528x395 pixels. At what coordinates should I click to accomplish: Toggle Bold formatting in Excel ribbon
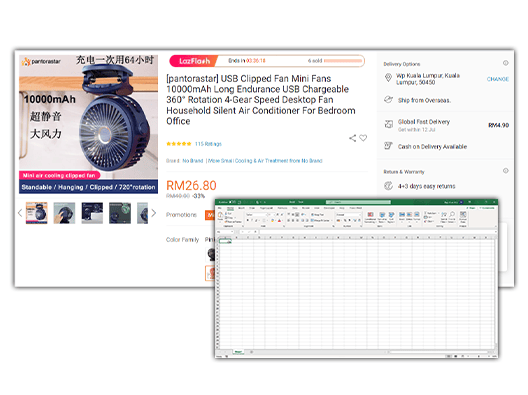point(248,220)
